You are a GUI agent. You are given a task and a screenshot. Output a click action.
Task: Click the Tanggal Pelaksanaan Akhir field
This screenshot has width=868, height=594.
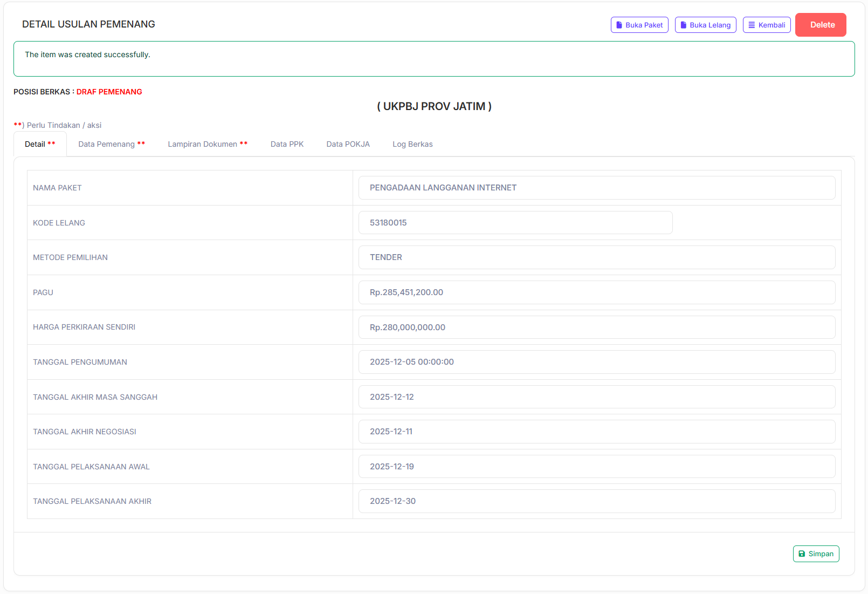tap(596, 501)
